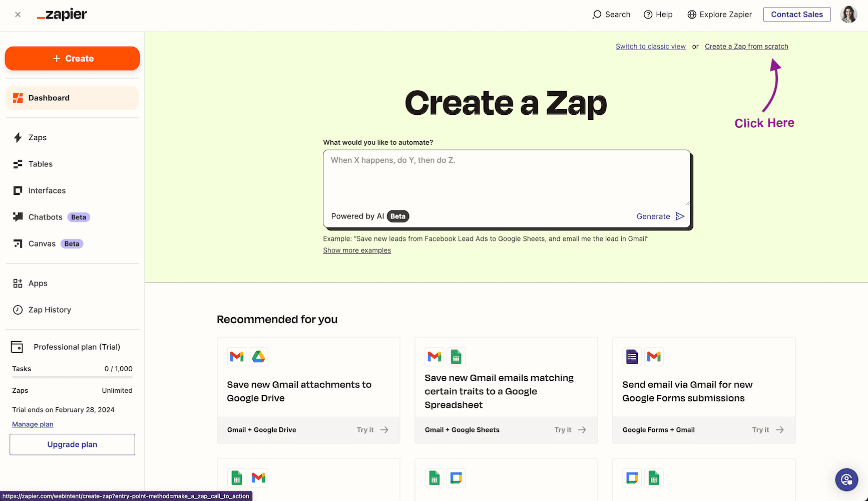The width and height of the screenshot is (868, 501).
Task: Click the Upgrade plan button
Action: tap(73, 444)
